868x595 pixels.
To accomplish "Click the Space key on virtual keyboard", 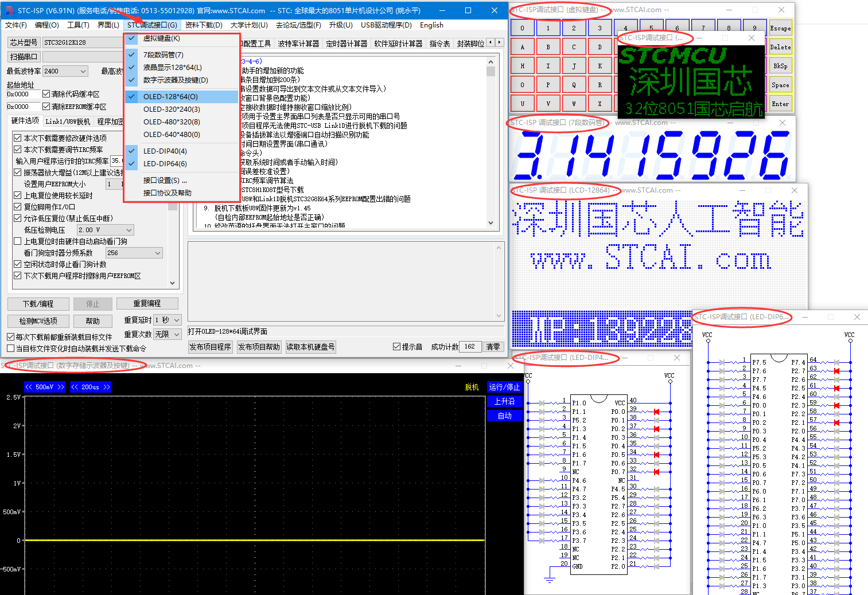I will click(x=780, y=85).
